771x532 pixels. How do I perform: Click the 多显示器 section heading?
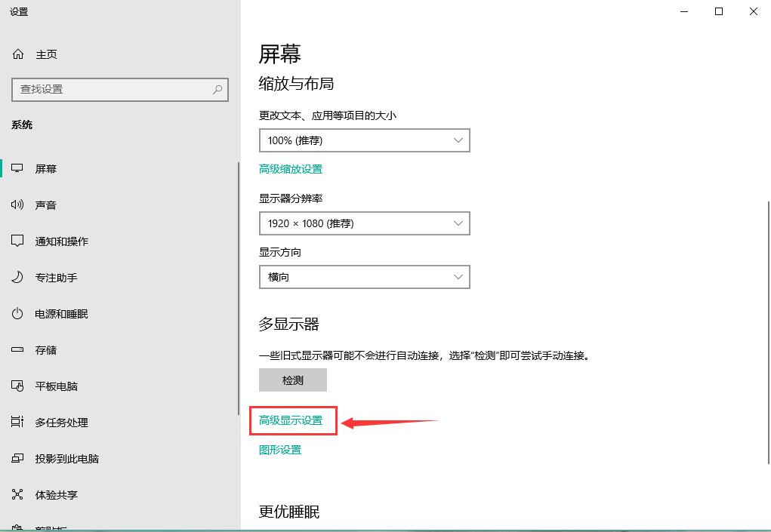coord(289,324)
